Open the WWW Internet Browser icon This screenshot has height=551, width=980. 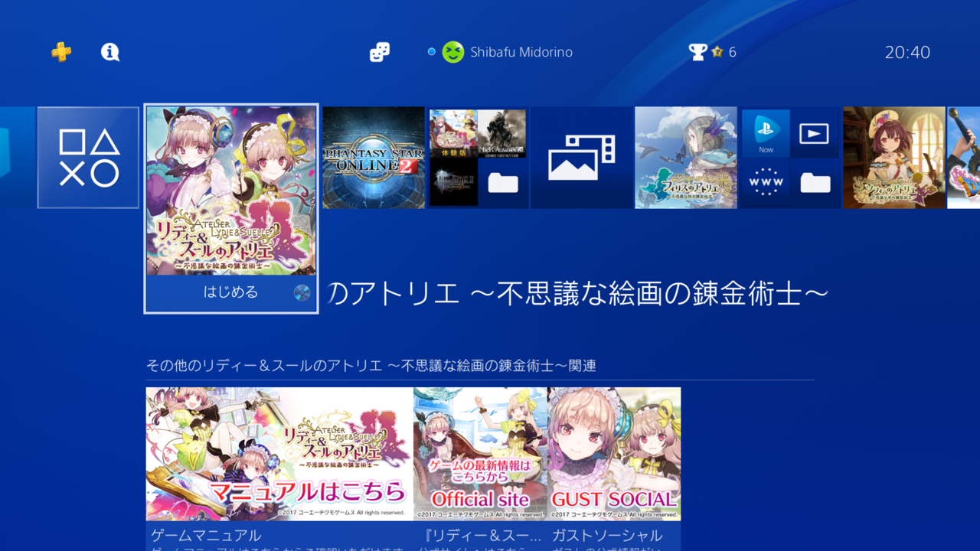[766, 182]
